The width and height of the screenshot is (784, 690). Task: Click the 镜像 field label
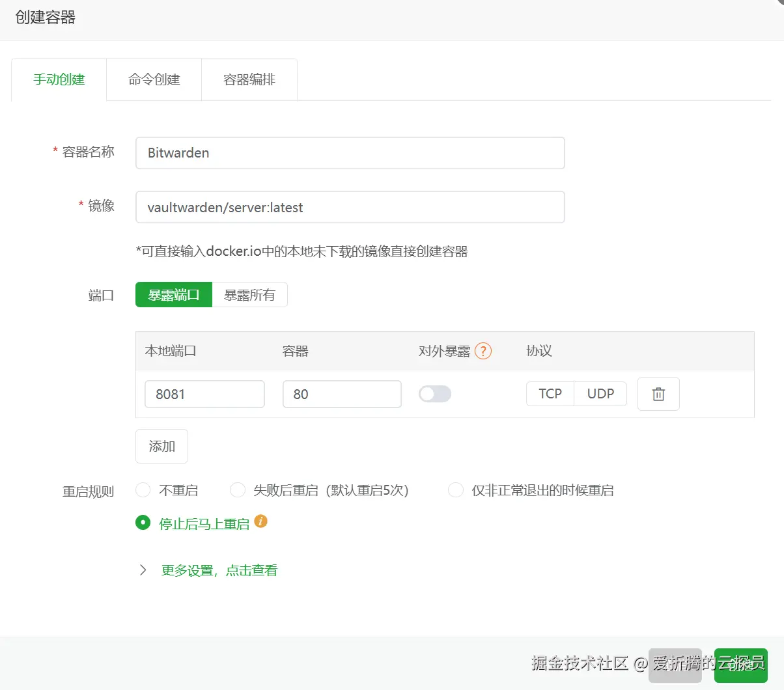[102, 206]
